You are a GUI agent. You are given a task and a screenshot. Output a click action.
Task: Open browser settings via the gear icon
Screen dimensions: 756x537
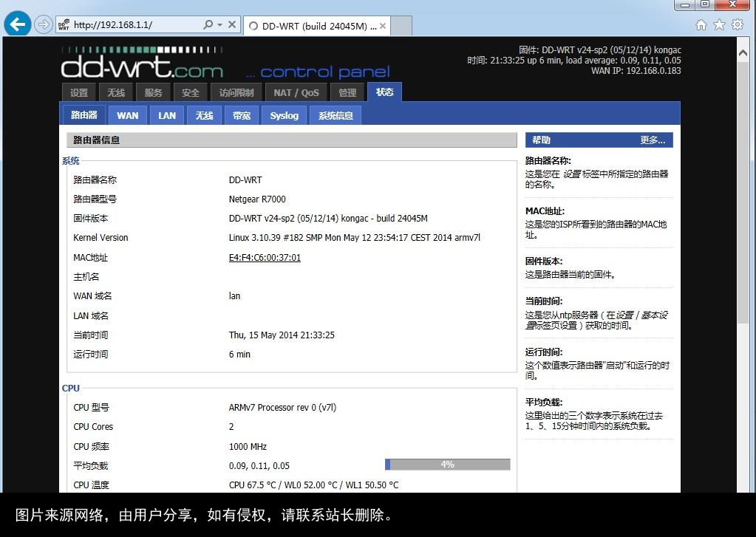tap(737, 24)
